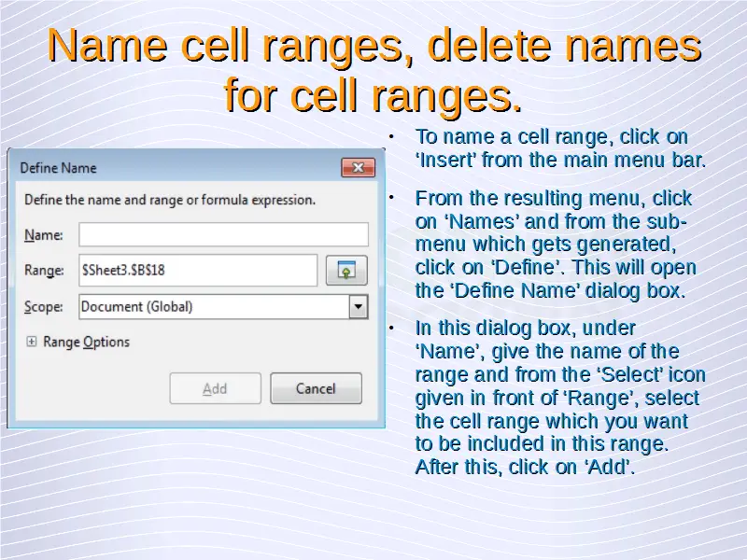Open the Scope dropdown arrow
Viewport: 747px width, 560px height.
[x=358, y=306]
